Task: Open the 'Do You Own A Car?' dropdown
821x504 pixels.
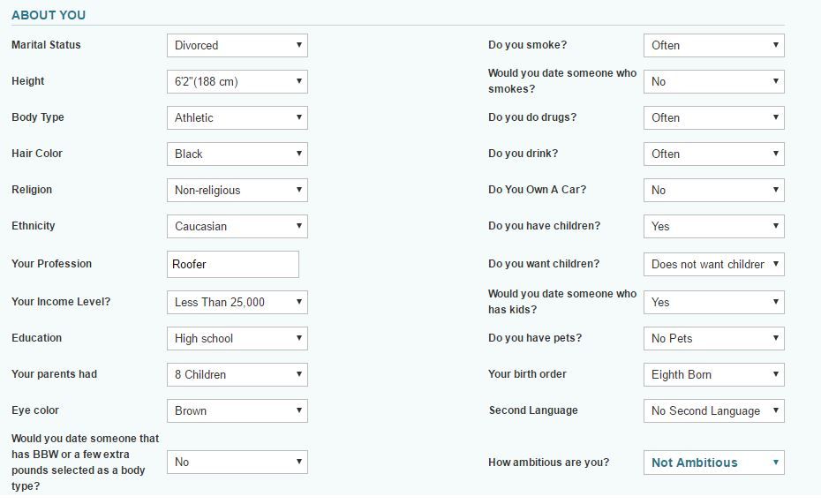Action: (x=713, y=190)
